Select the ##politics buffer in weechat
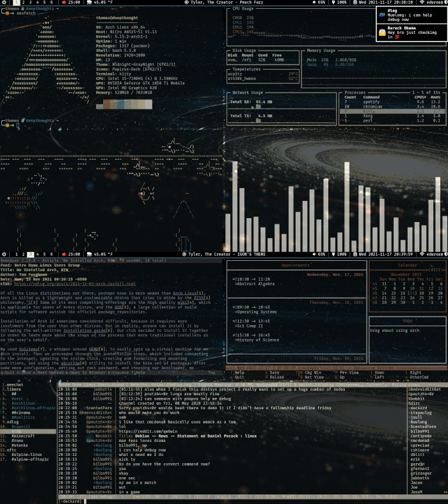This screenshot has width=448, height=504. point(23,417)
